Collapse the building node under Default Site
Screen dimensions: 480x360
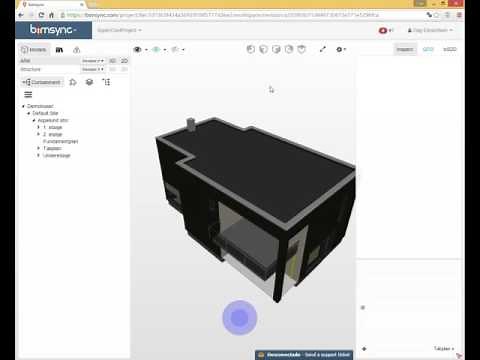coord(34,120)
